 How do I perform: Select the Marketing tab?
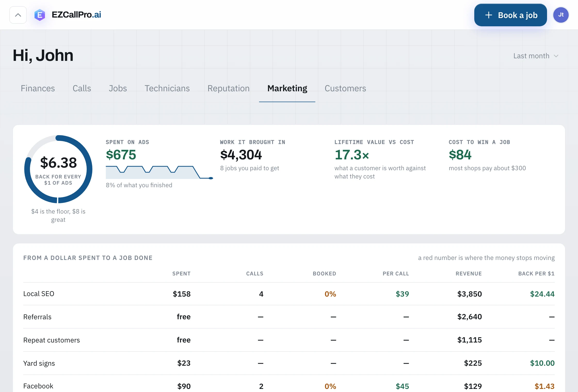click(x=287, y=88)
